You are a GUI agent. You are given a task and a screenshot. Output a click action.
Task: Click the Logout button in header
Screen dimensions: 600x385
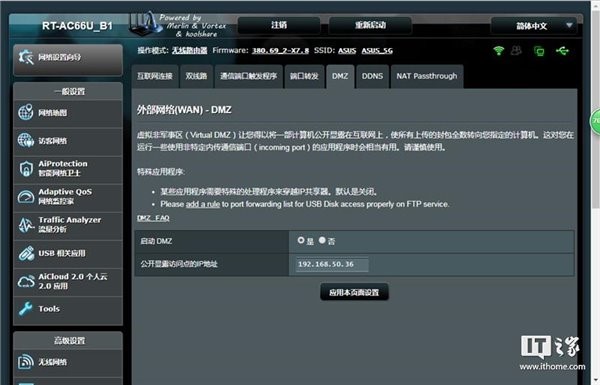(279, 25)
